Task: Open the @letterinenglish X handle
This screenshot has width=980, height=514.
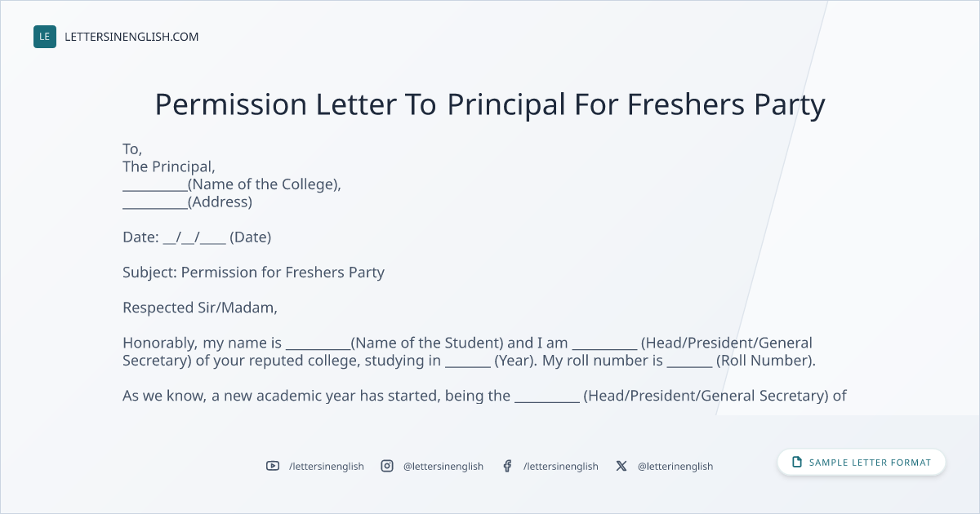Action: pos(675,466)
